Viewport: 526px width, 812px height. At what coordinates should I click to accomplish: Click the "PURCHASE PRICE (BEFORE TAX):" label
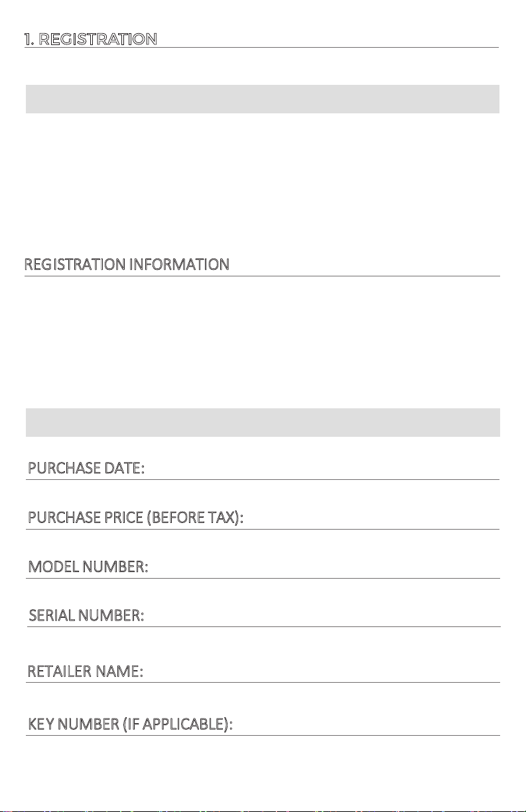click(135, 518)
